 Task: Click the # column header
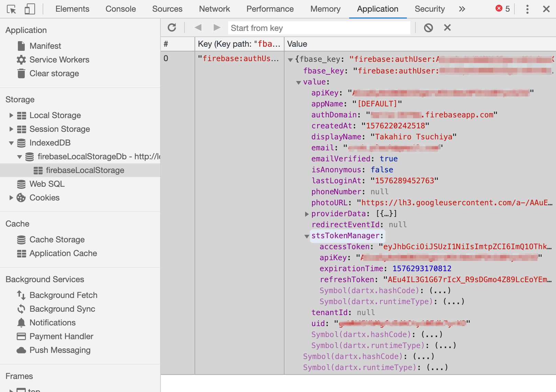(178, 44)
